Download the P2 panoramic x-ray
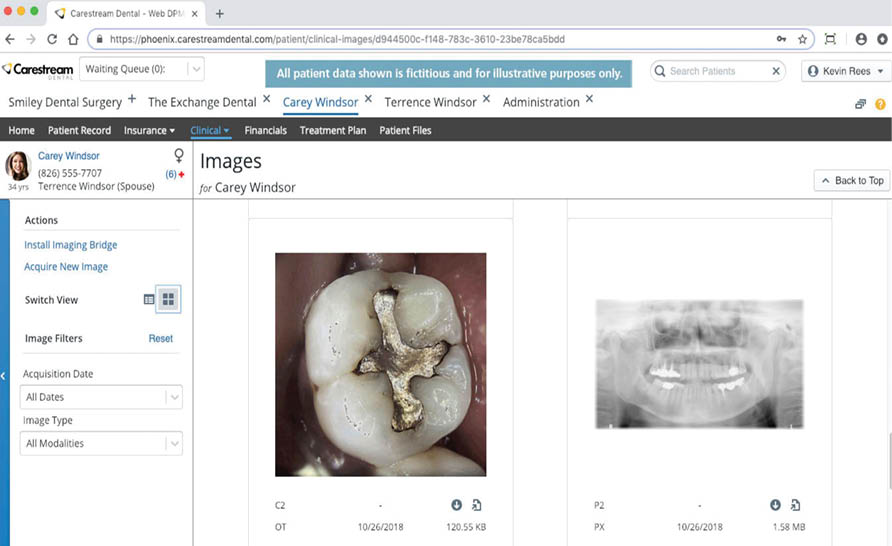The width and height of the screenshot is (892, 546). pyautogui.click(x=775, y=505)
